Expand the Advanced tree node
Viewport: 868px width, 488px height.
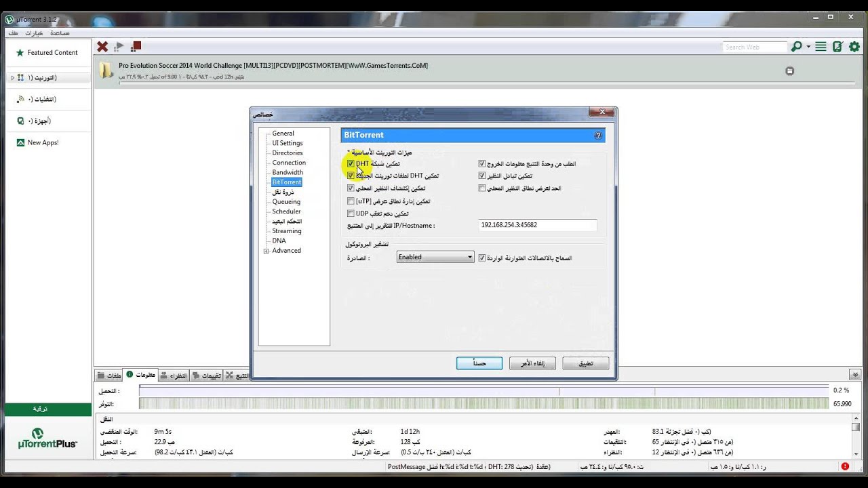[267, 251]
